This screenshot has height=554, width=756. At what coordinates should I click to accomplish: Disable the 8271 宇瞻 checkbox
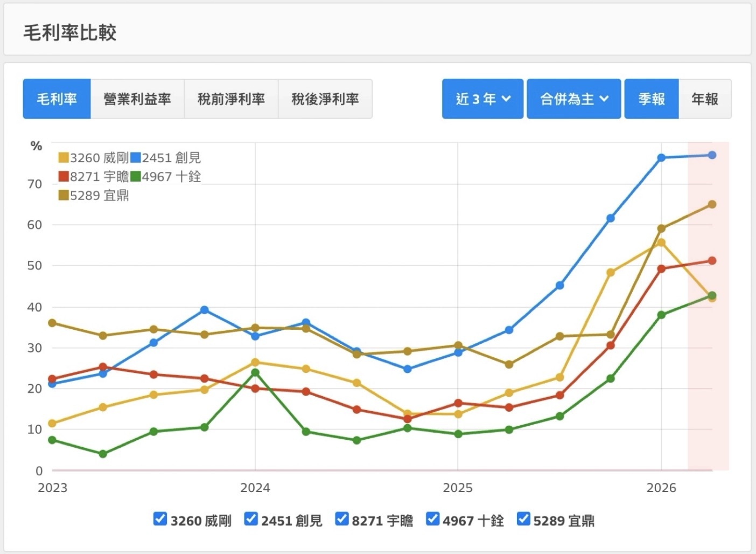click(x=342, y=519)
